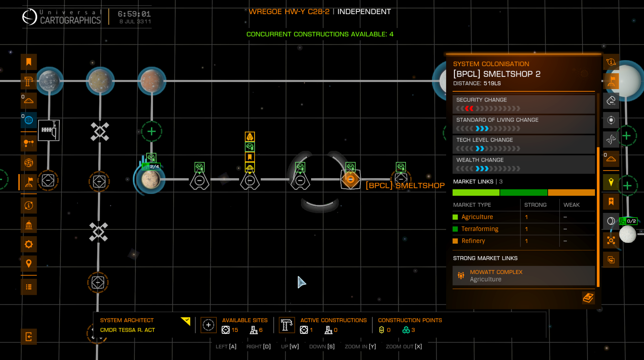
Task: Select the moon phase icon on right strip
Action: (x=611, y=221)
